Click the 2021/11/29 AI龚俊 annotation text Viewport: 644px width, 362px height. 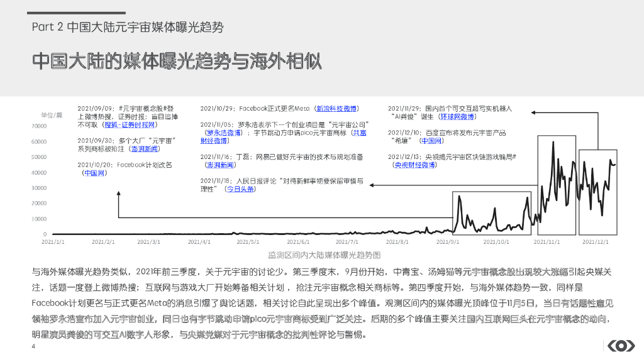coord(450,113)
